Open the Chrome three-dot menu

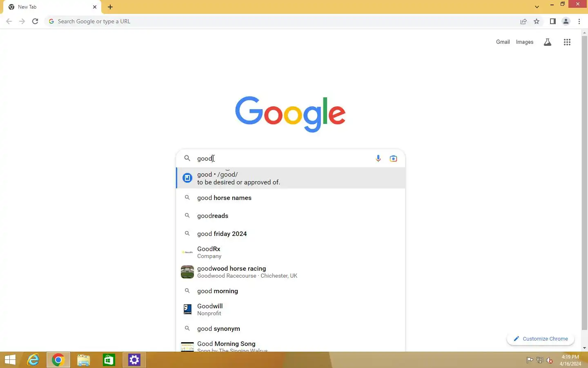pyautogui.click(x=579, y=21)
